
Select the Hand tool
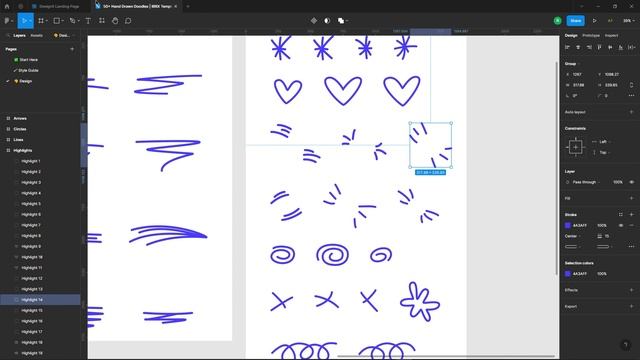pos(115,21)
